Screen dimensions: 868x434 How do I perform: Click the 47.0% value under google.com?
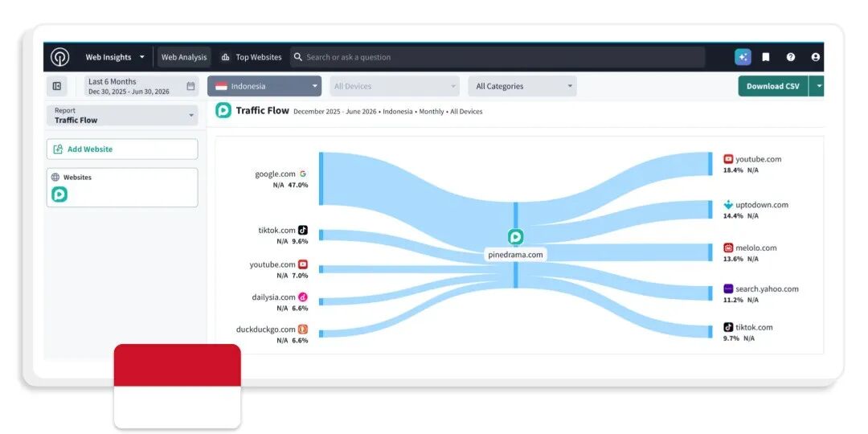click(298, 185)
